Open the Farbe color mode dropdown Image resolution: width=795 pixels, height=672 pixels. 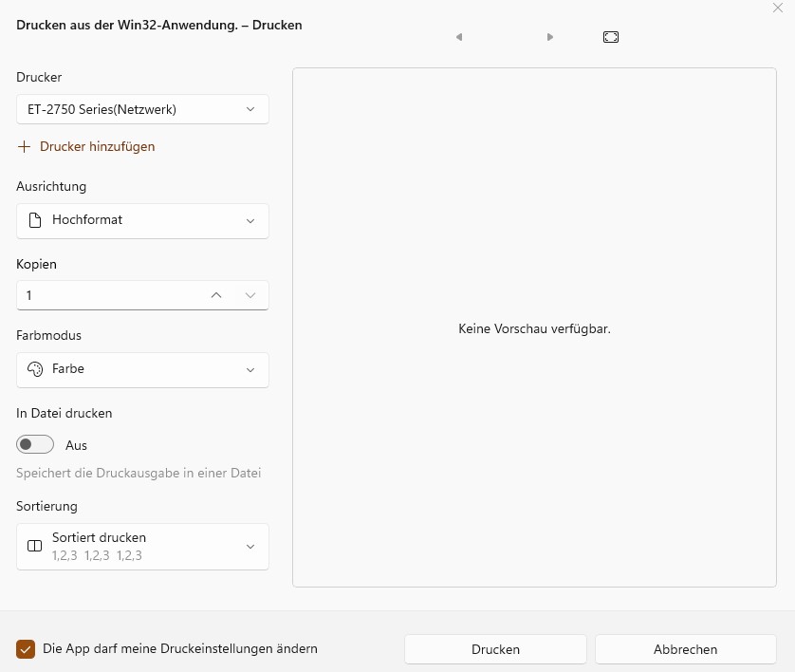click(142, 369)
